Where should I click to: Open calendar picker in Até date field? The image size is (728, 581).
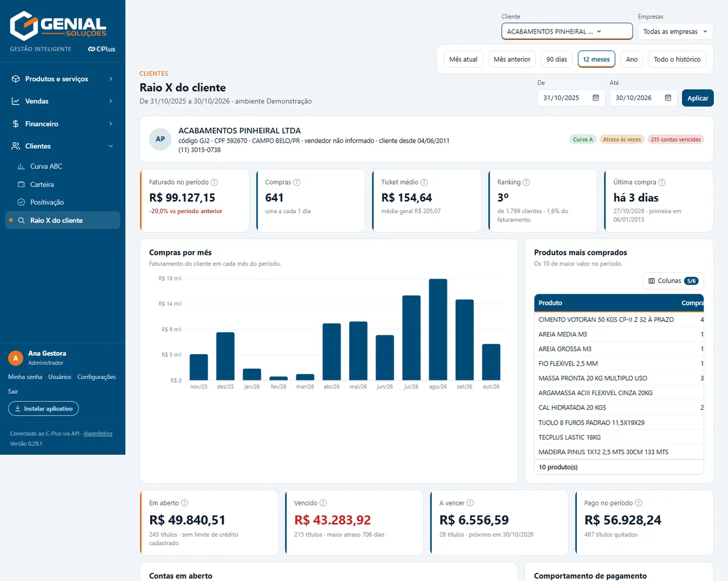668,98
